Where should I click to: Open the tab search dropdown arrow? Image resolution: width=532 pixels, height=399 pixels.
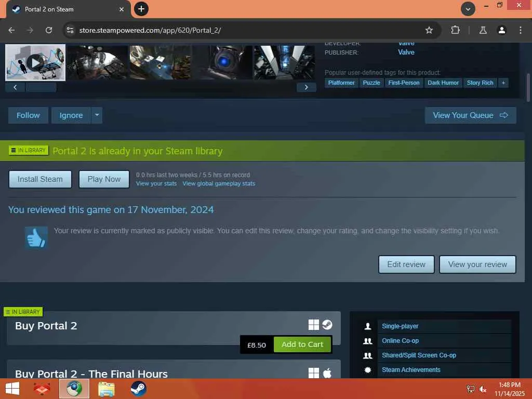point(468,9)
